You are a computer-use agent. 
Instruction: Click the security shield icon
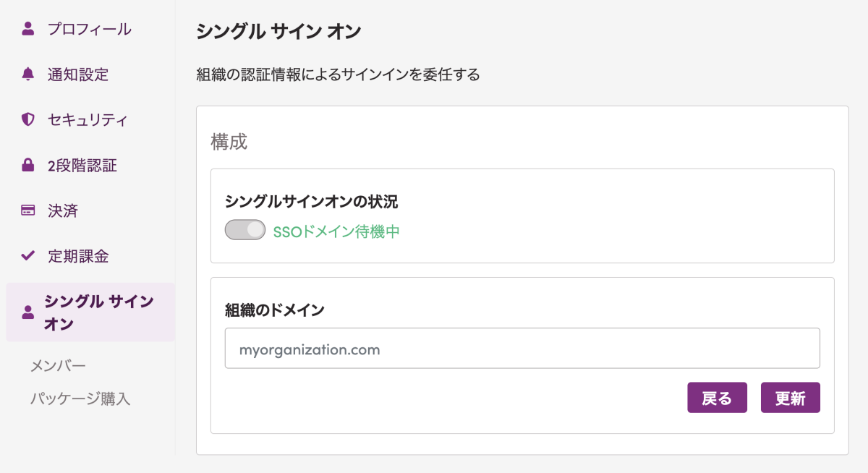pos(28,119)
